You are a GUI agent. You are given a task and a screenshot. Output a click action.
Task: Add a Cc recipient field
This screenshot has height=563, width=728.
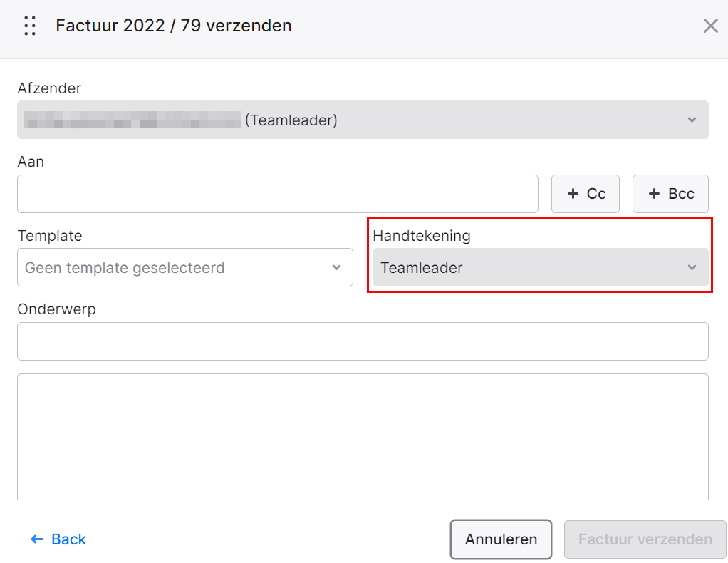pyautogui.click(x=585, y=194)
